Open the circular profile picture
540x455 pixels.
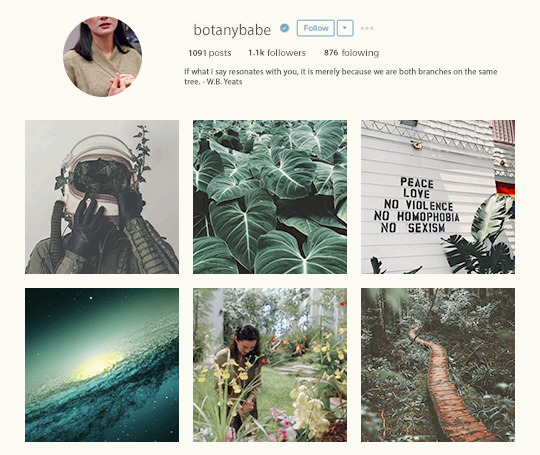[x=102, y=56]
